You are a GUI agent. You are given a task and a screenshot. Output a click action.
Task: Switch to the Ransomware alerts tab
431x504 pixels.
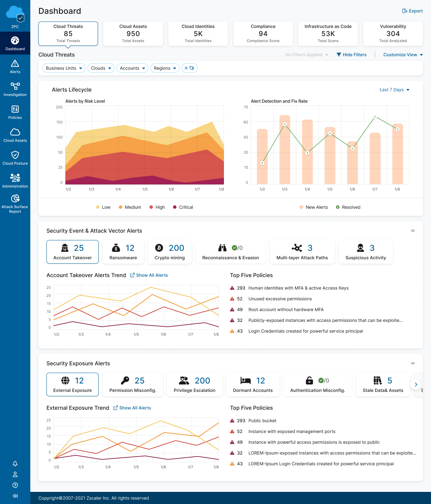123,252
